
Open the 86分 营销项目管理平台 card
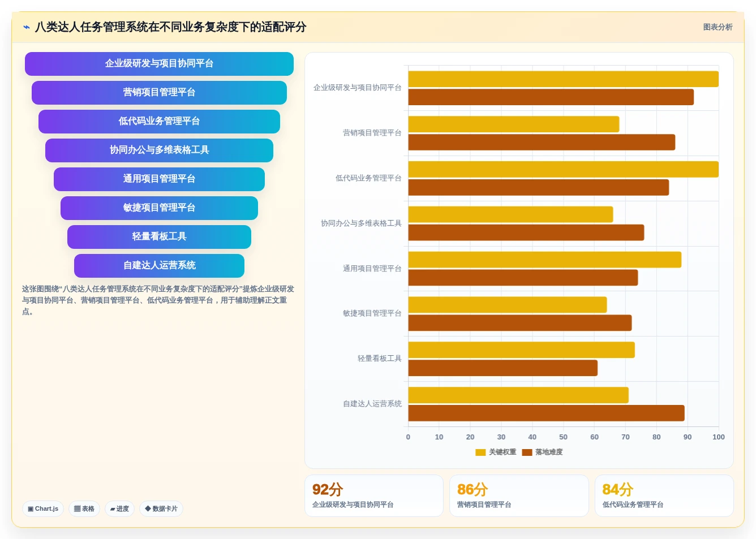(519, 495)
